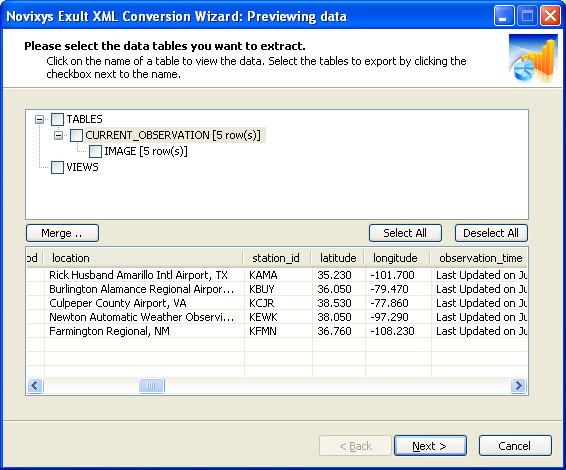The height and width of the screenshot is (470, 566).
Task: Check the CURRENT_OBSERVATION checkbox
Action: [76, 135]
